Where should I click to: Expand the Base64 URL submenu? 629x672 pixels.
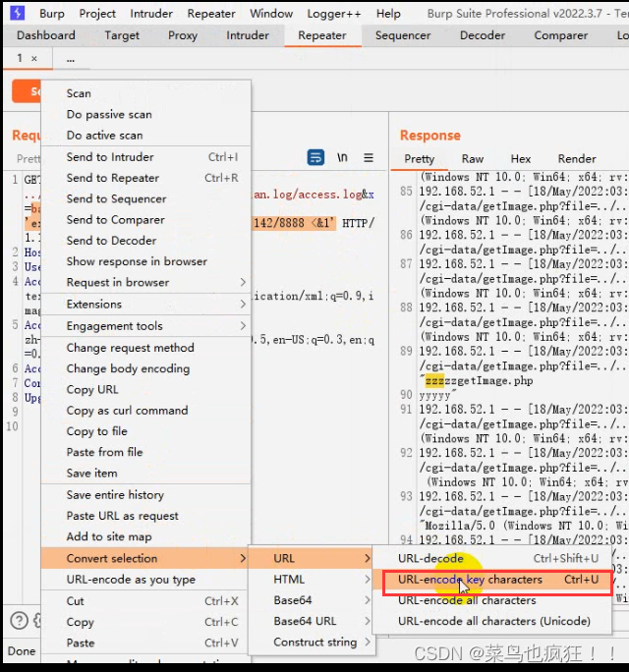312,621
